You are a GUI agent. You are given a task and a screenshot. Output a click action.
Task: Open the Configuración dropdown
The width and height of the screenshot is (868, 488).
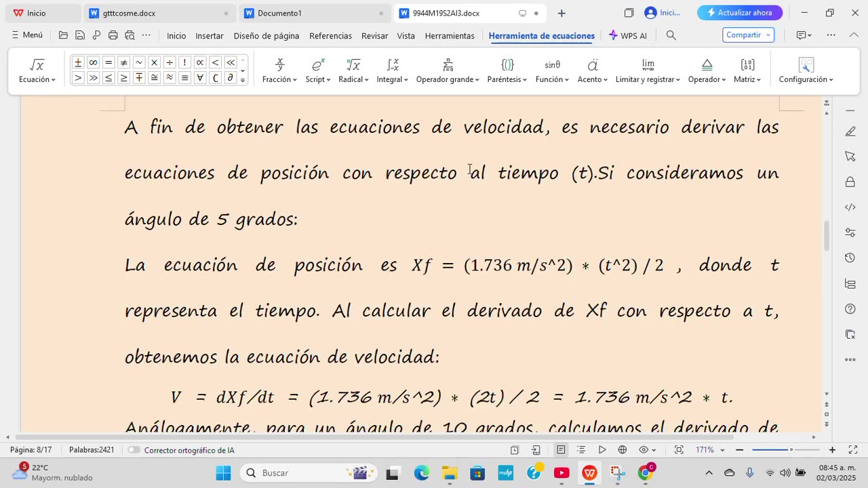click(806, 70)
